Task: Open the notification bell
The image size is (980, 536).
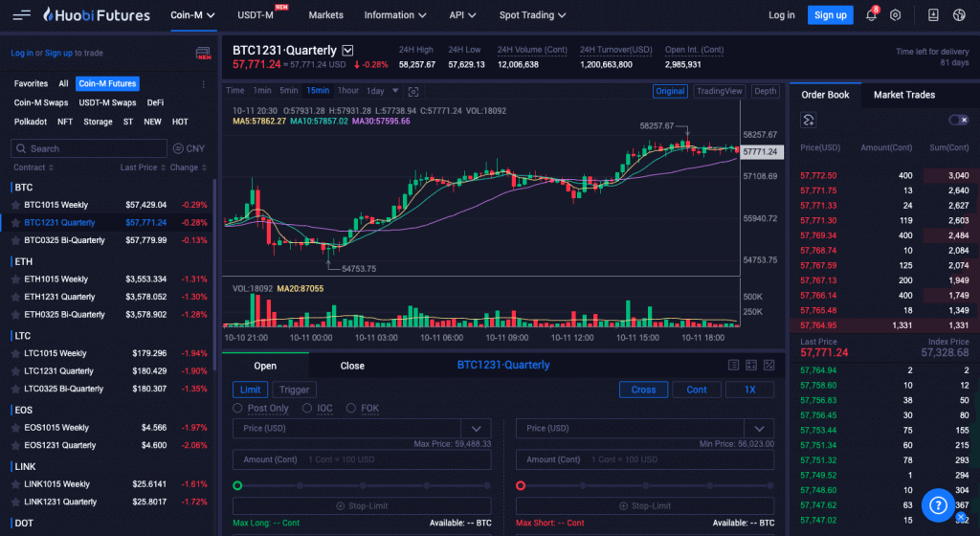Action: tap(871, 15)
